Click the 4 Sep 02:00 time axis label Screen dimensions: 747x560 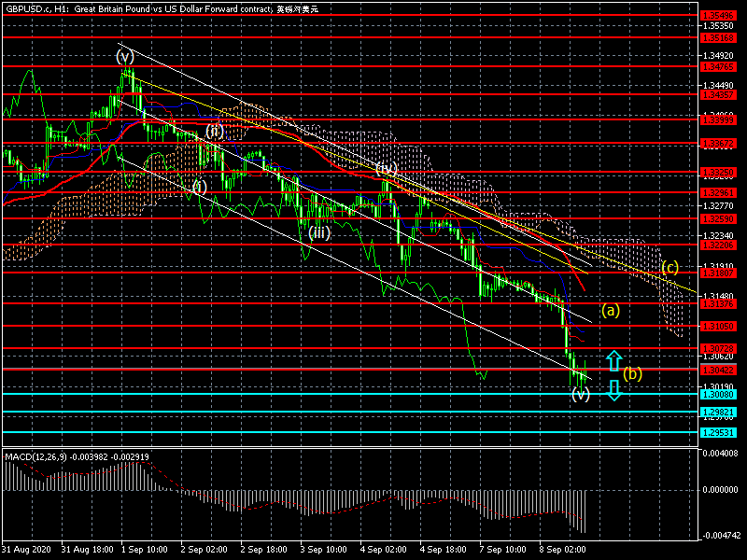point(385,550)
